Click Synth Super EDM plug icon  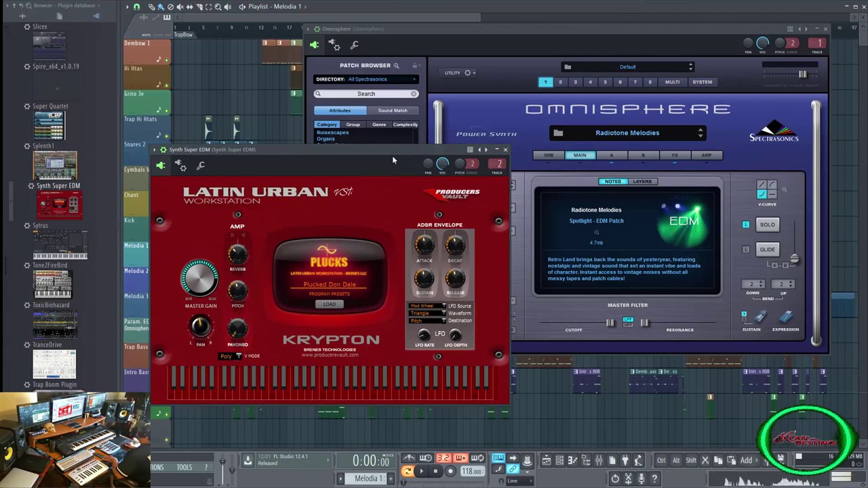coord(161,165)
